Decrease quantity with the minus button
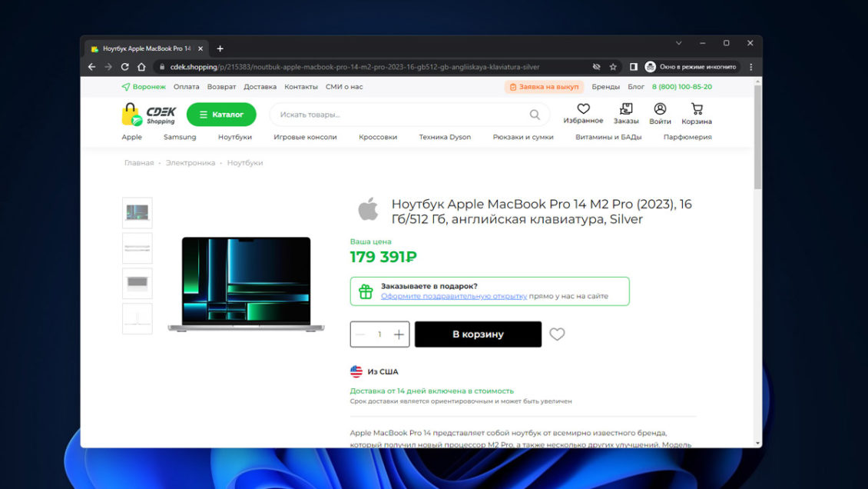The height and width of the screenshot is (489, 868). tap(359, 334)
